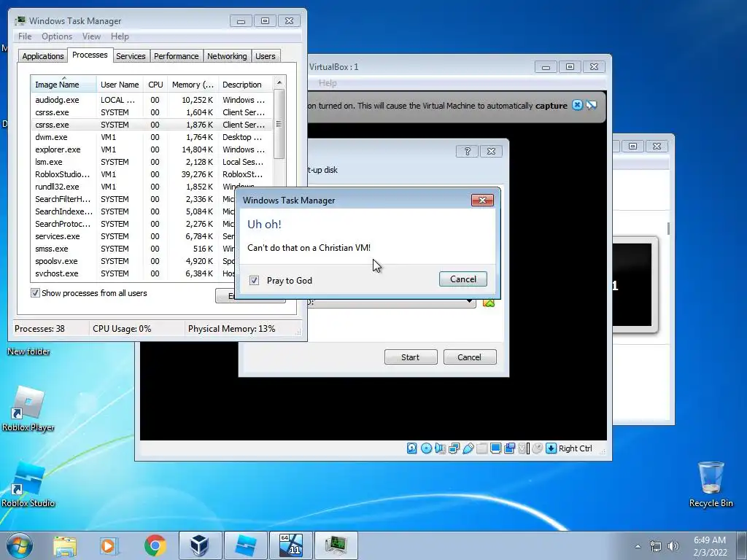This screenshot has width=747, height=560.
Task: Dismiss the VirtualBox capture notification with its blue X
Action: click(577, 105)
